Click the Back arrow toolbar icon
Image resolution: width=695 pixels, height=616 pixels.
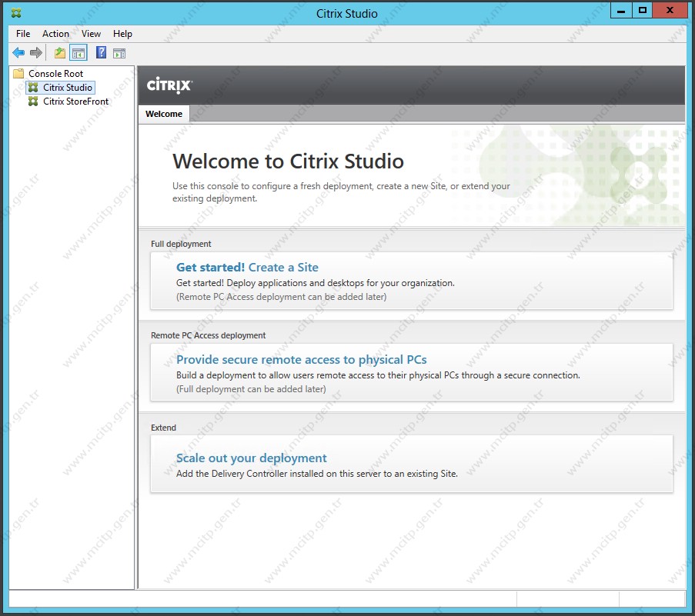[x=18, y=53]
